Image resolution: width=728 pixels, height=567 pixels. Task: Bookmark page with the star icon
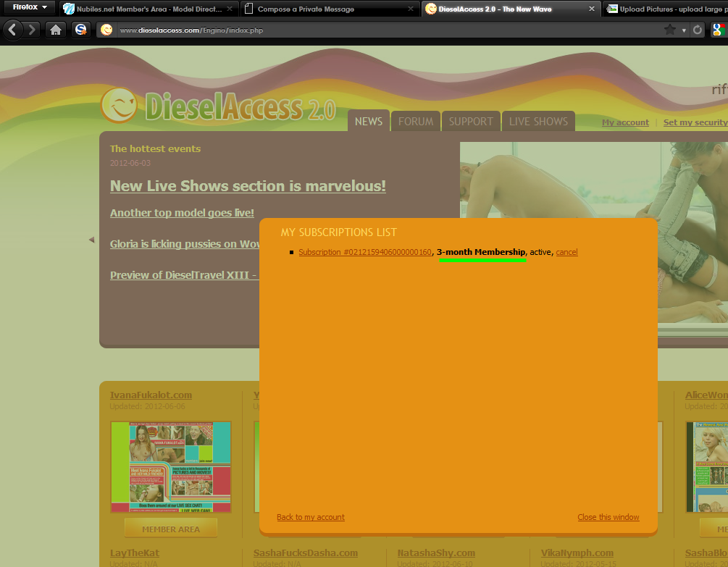click(669, 30)
